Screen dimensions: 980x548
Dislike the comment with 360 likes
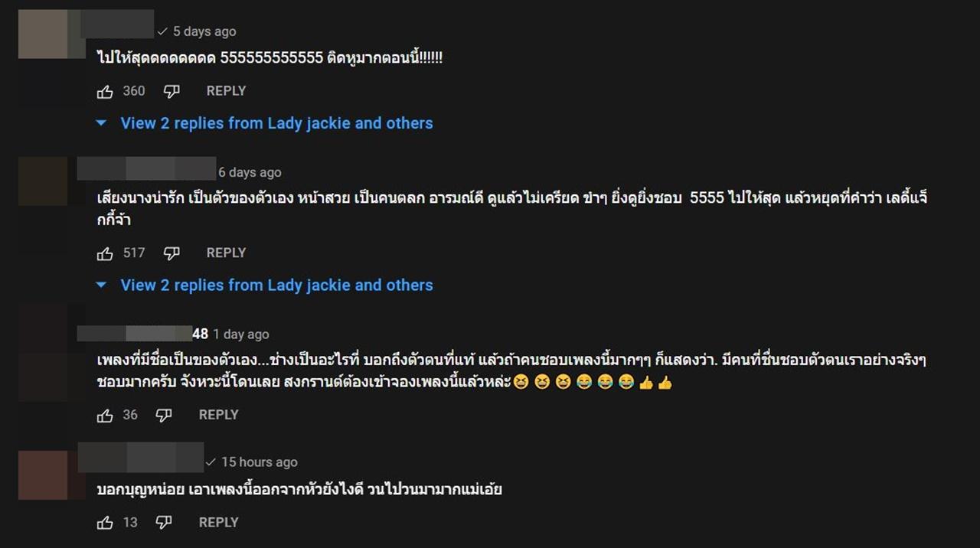[171, 92]
